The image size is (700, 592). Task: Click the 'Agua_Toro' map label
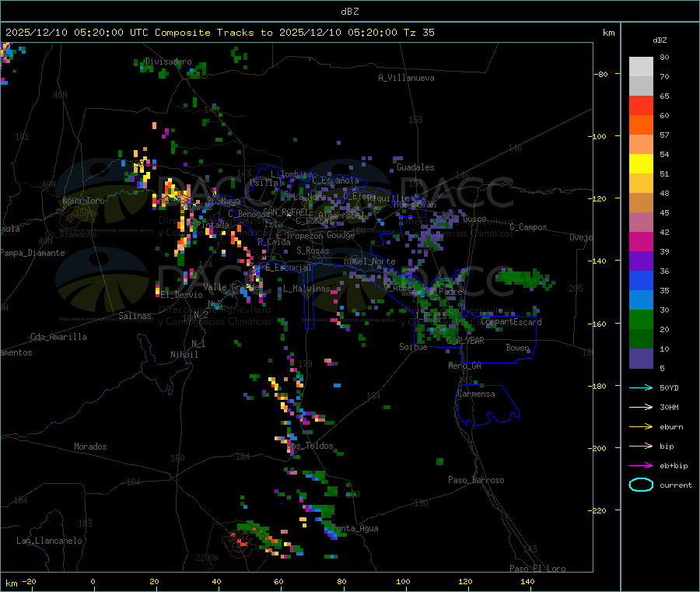83,201
